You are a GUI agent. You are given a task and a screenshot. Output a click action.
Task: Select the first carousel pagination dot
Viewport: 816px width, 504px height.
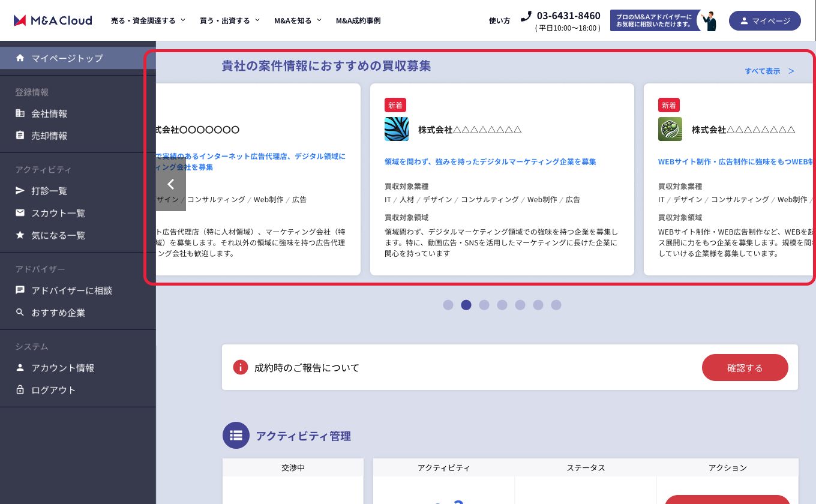pos(448,305)
